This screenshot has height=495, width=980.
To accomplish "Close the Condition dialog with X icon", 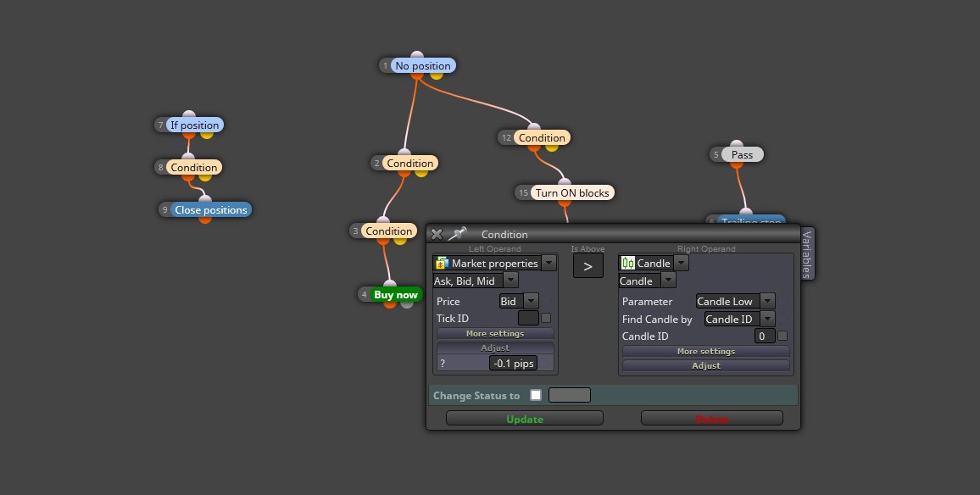I will (x=437, y=235).
